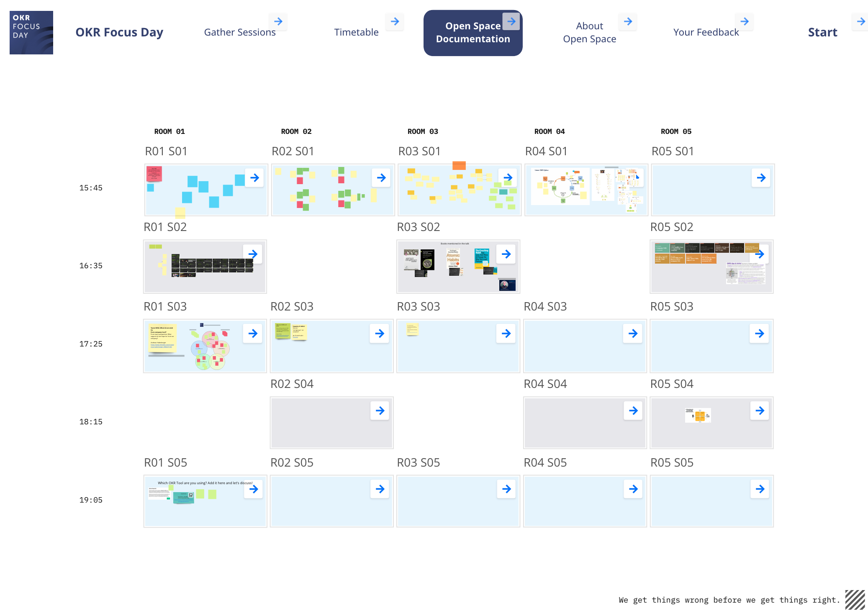Open the About Open Space page
Screen dimensions: 868x616
point(589,33)
